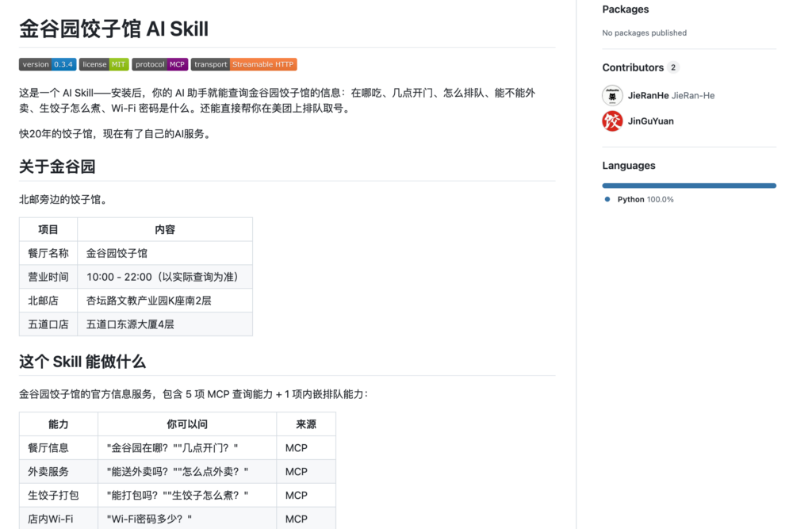
Task: Click JieRanHe's contributor avatar
Action: (611, 94)
